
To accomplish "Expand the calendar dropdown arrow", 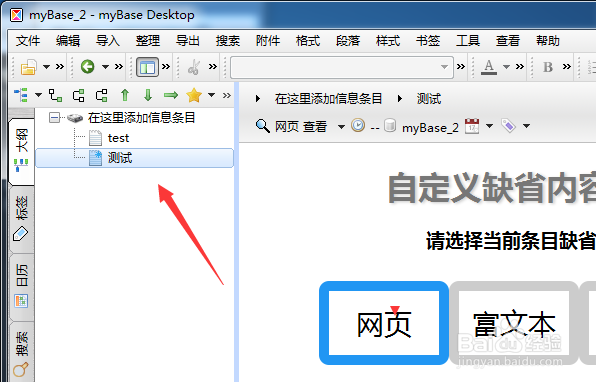I will pyautogui.click(x=490, y=126).
